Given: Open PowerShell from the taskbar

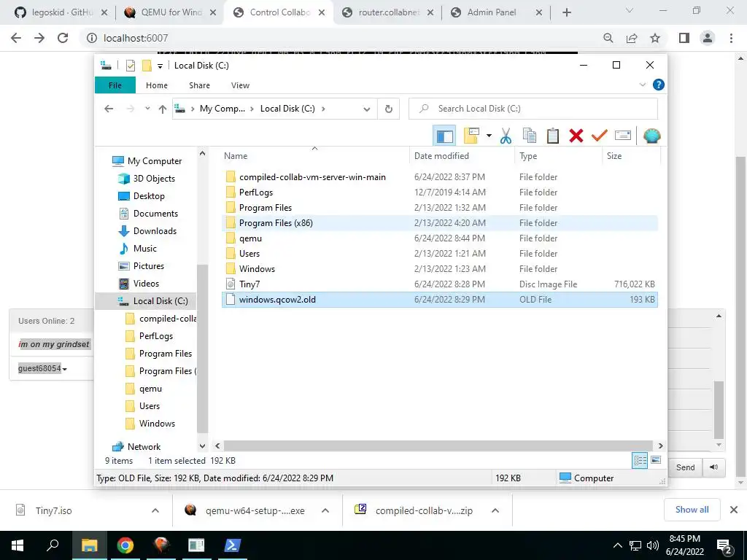Looking at the screenshot, I should coord(233,545).
